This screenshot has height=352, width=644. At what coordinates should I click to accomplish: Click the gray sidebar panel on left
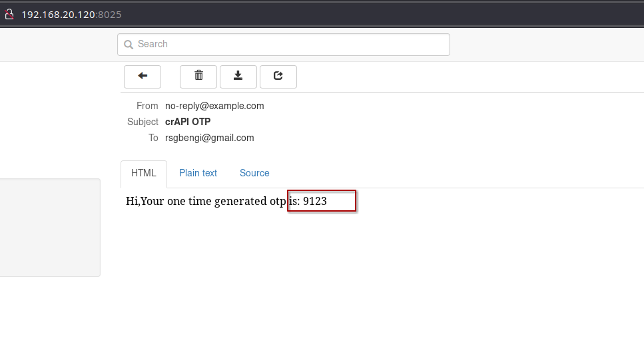pyautogui.click(x=50, y=227)
